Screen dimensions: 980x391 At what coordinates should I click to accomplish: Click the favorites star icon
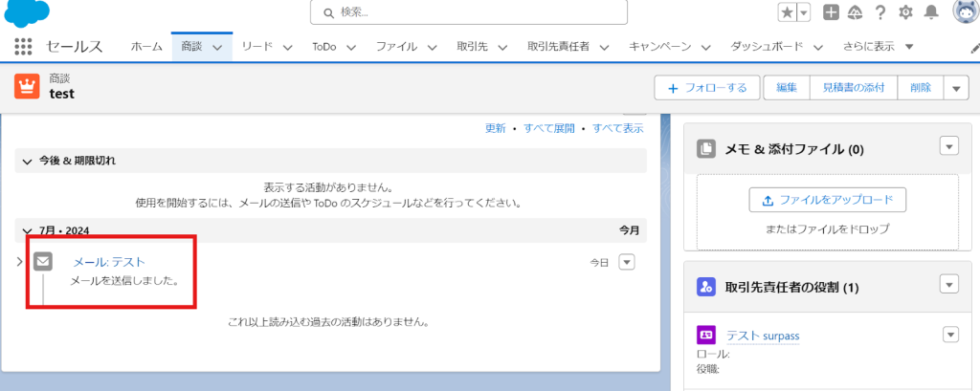point(786,12)
